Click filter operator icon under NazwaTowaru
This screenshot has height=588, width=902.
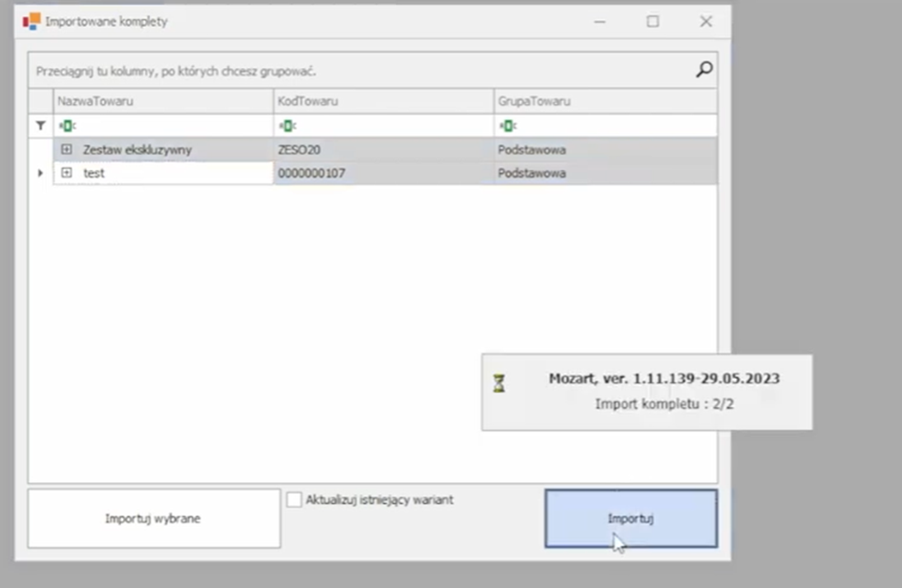tap(66, 125)
